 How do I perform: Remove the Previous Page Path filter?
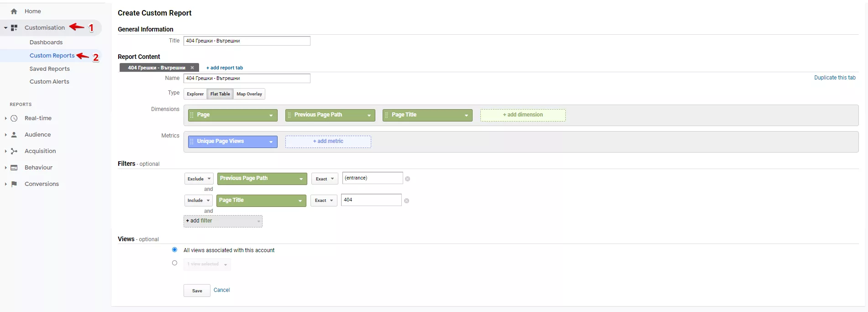(x=407, y=179)
